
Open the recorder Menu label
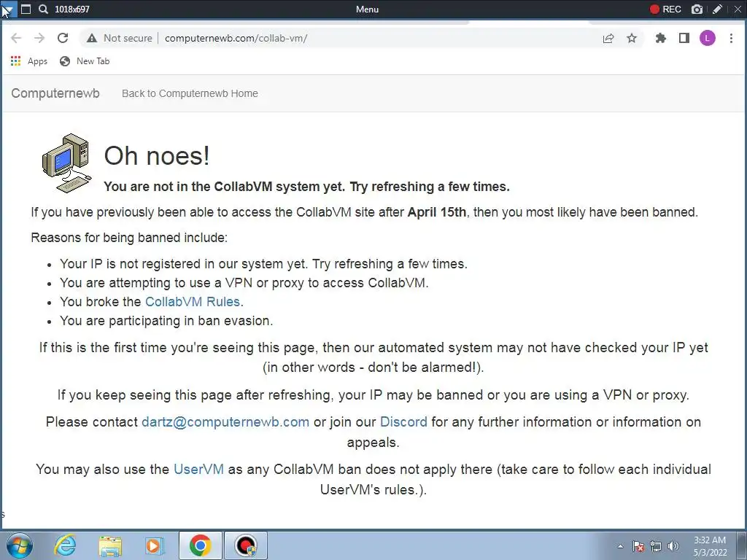(x=367, y=9)
